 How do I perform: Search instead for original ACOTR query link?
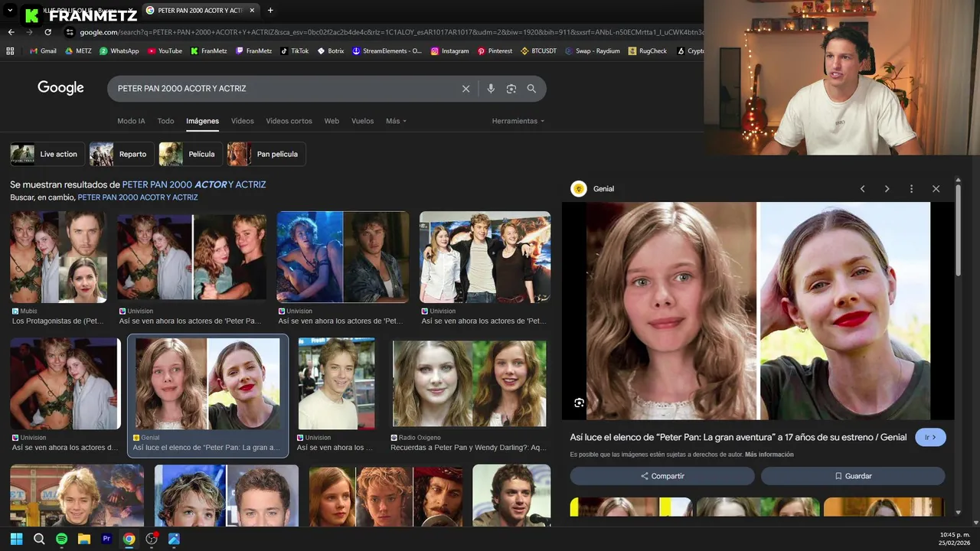tap(138, 197)
